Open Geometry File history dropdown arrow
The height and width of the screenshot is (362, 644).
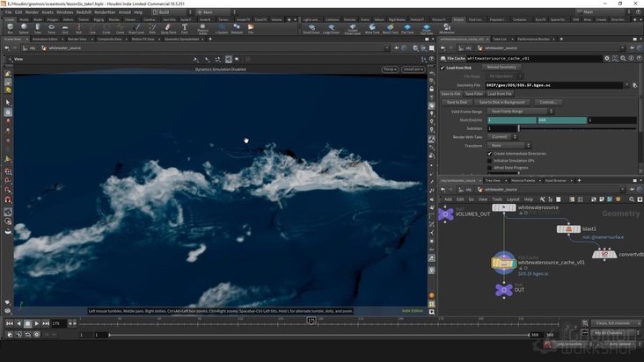click(x=627, y=85)
